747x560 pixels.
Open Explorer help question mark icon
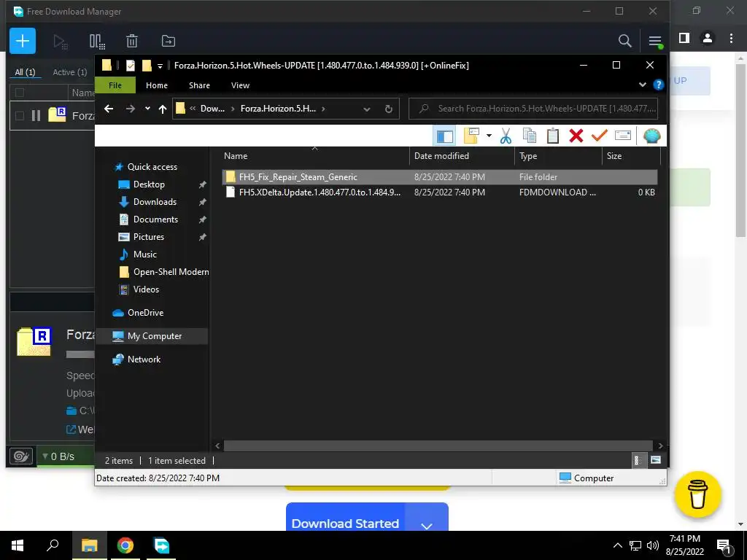point(659,85)
